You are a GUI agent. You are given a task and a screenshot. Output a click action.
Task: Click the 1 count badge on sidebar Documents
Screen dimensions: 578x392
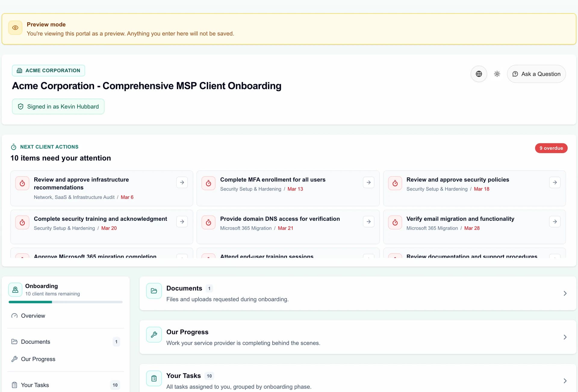click(x=116, y=342)
